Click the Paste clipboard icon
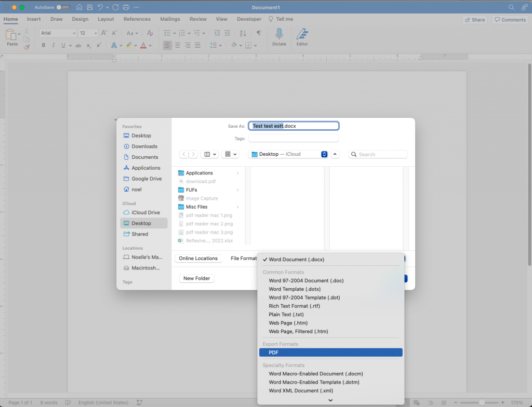 11,34
